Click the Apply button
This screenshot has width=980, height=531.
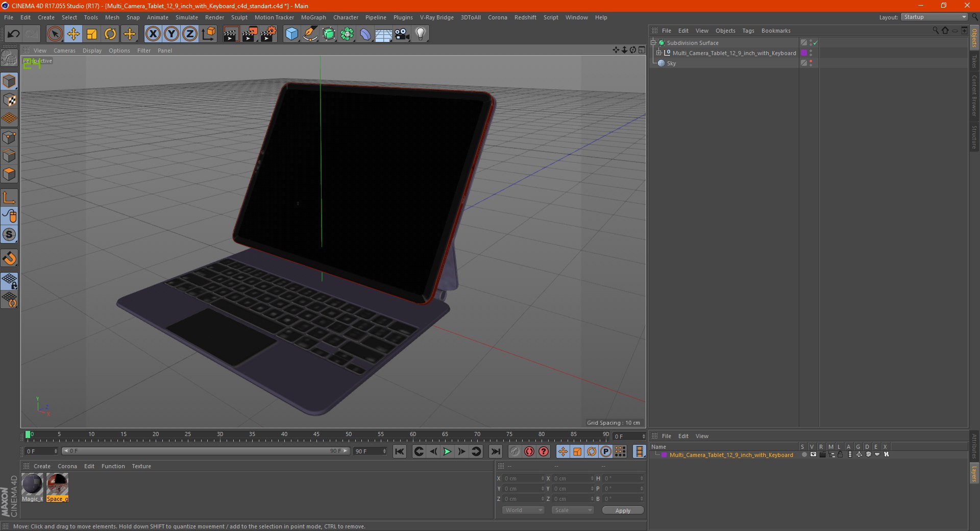click(x=623, y=510)
